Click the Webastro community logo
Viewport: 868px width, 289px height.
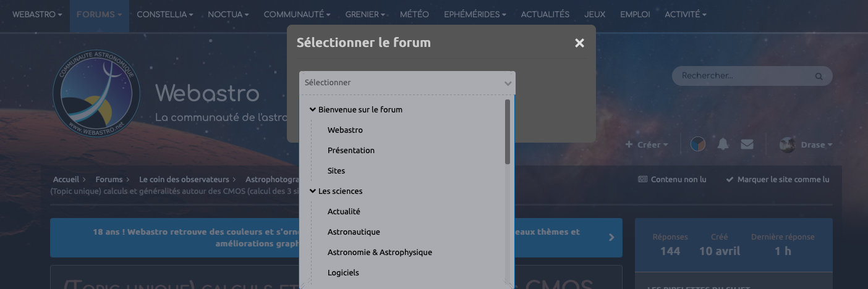[x=96, y=93]
